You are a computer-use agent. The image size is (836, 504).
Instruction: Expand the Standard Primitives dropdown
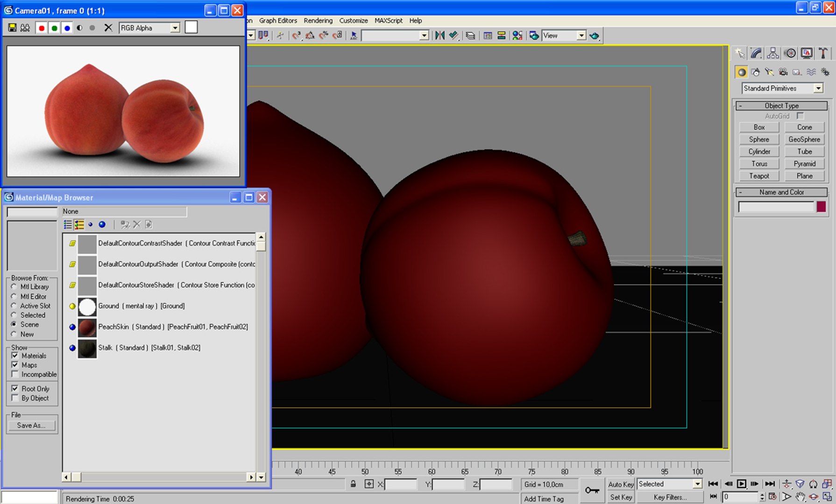tap(782, 88)
